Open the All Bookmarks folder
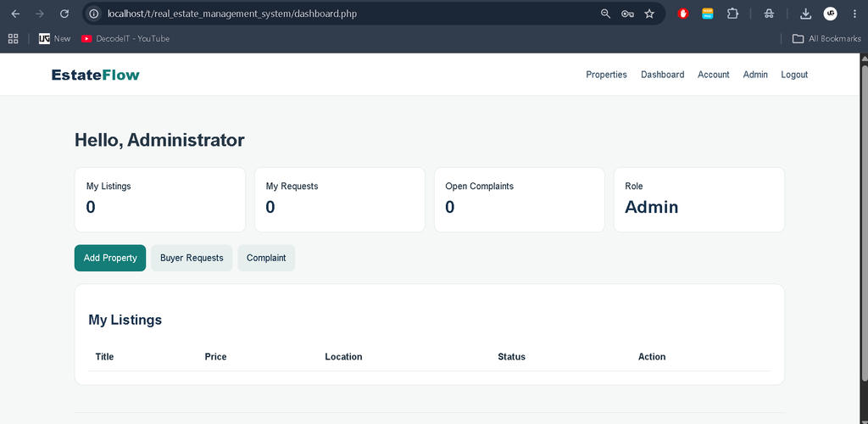 pos(826,39)
